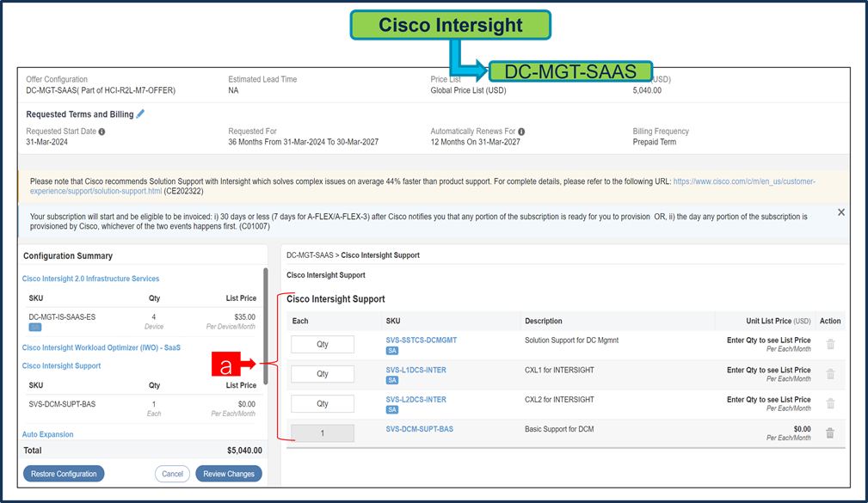
Task: Click 'Global Price List (USD)' value
Action: click(468, 90)
